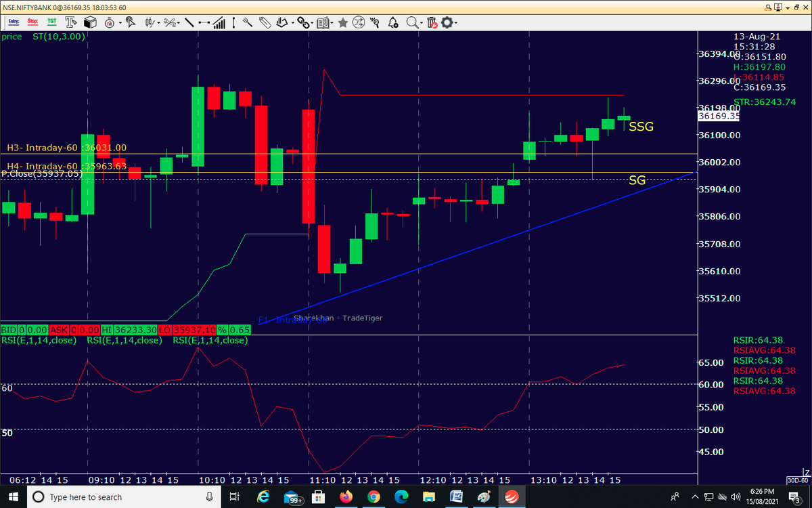Click the chain link icon
The height and width of the screenshot is (508, 812).
click(x=302, y=22)
